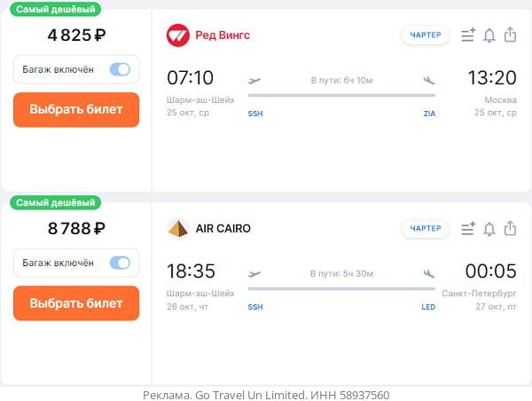Click SSH departure code on Red Wings flight

coord(255,114)
